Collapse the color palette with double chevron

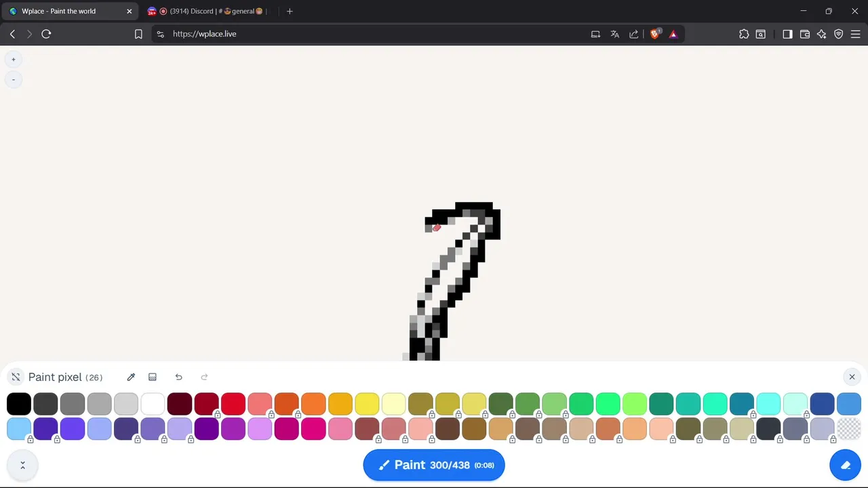(x=22, y=465)
